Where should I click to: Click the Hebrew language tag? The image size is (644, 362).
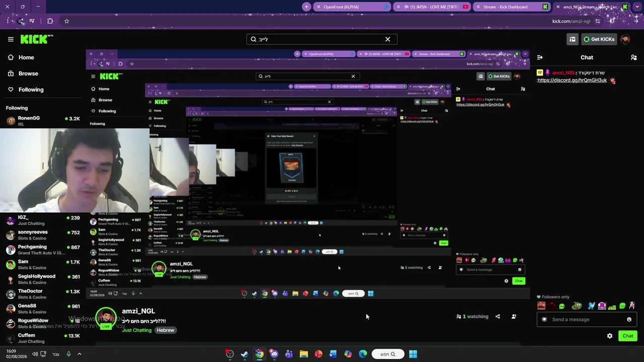pos(166,330)
